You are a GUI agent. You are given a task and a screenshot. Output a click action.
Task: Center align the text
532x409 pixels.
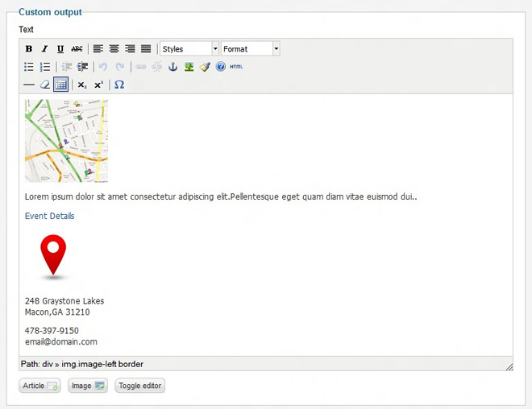(114, 49)
